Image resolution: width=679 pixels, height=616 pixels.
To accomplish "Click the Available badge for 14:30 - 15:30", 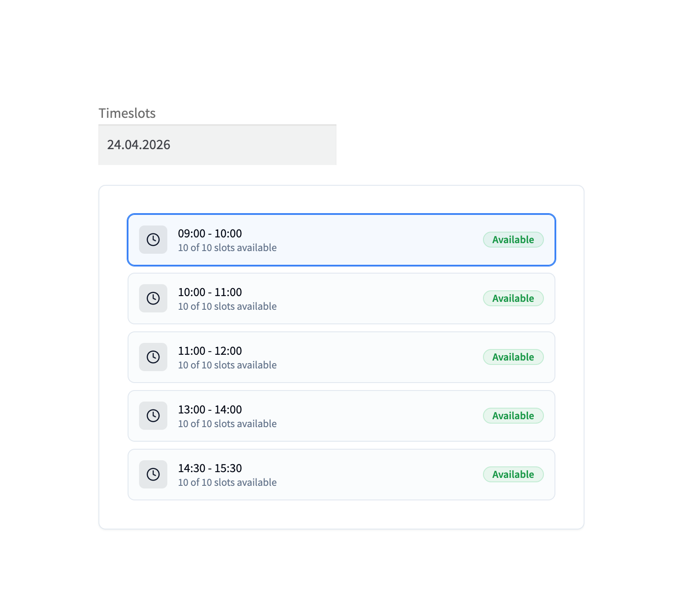I will (513, 474).
